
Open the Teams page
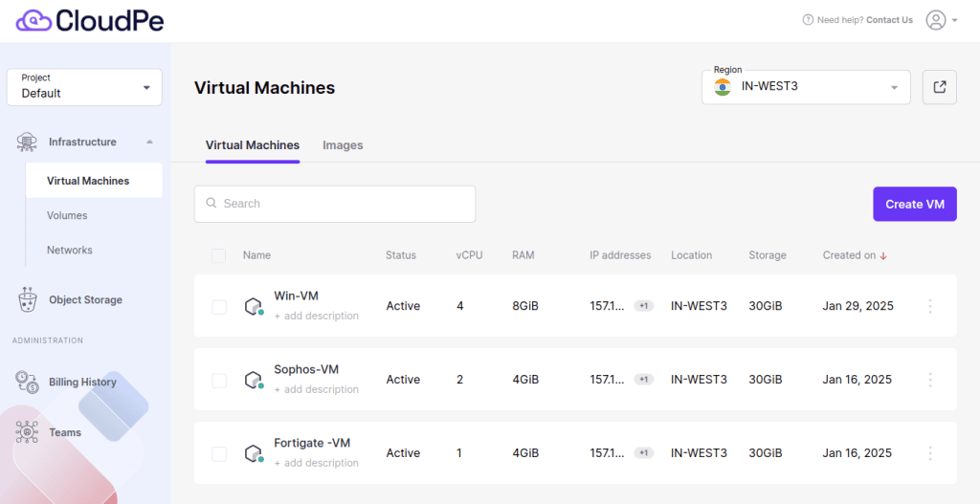(65, 432)
